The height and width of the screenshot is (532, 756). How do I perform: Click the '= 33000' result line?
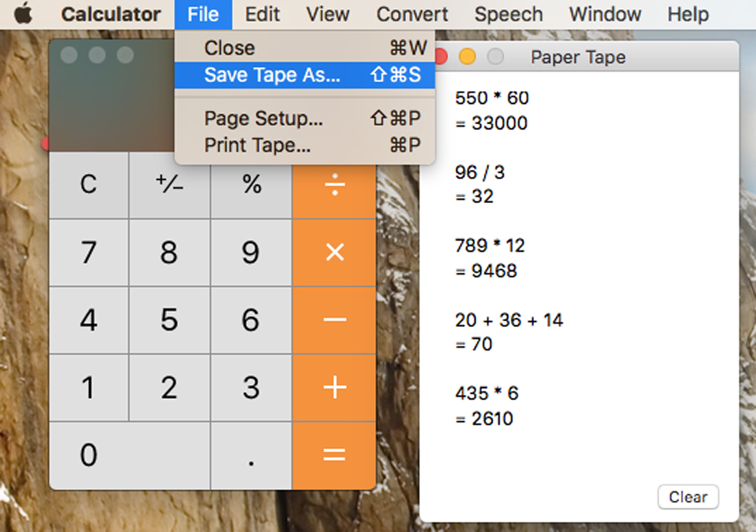491,123
